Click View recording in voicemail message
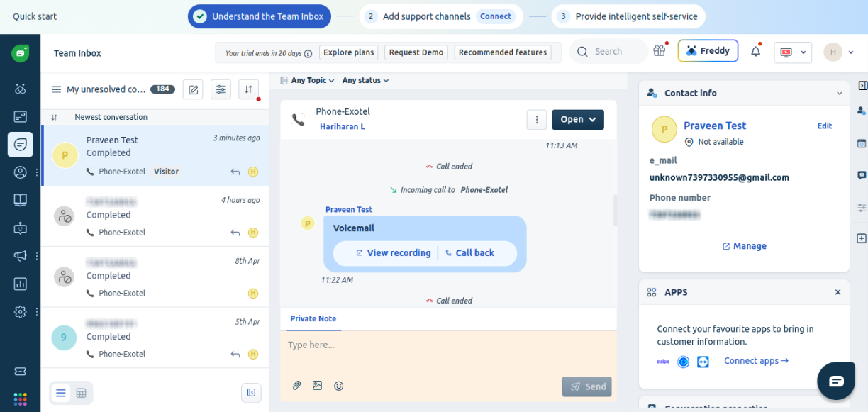Screen dimensions: 868x412 tap(393, 253)
